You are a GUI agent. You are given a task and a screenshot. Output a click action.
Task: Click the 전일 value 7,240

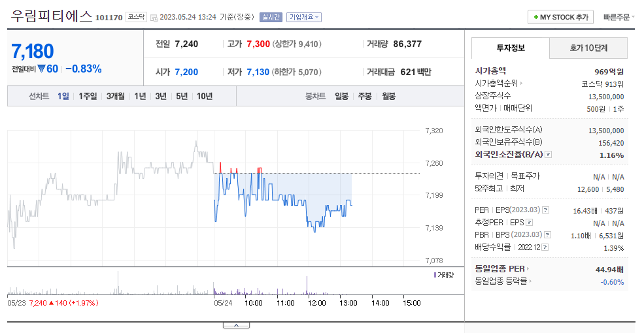(186, 44)
